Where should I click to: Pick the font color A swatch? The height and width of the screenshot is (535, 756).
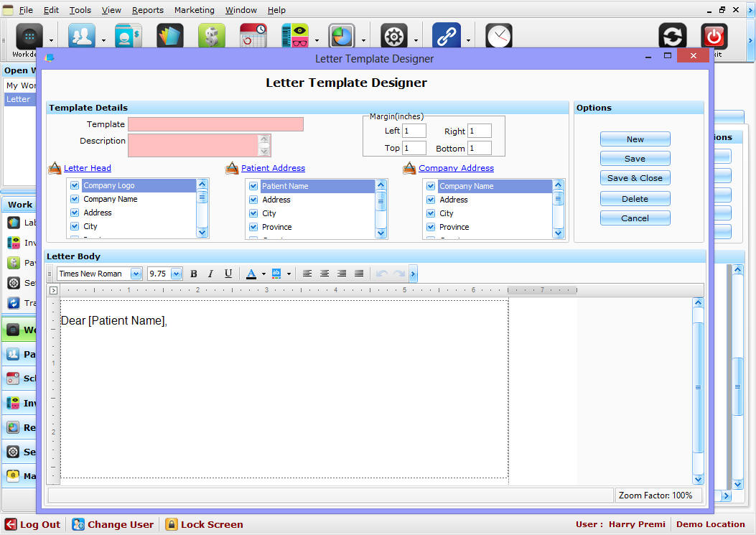click(251, 274)
